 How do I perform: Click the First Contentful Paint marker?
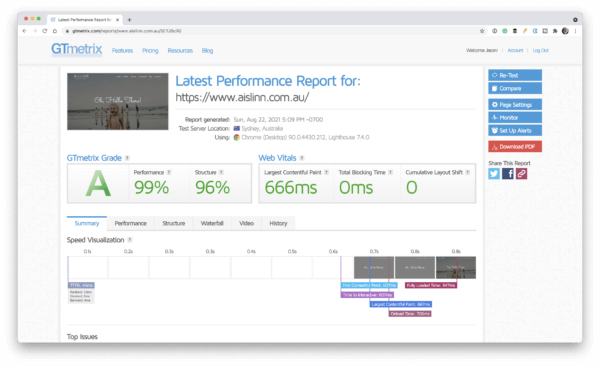[369, 285]
